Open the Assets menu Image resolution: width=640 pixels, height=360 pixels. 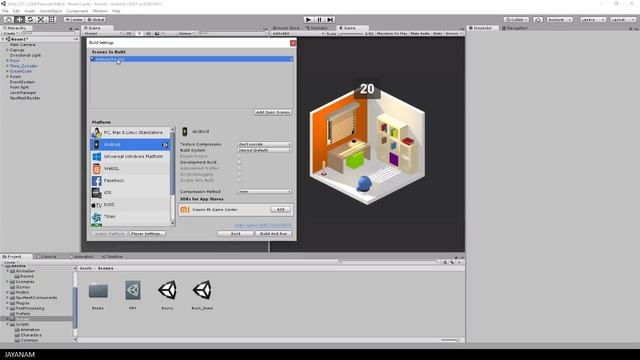30,11
